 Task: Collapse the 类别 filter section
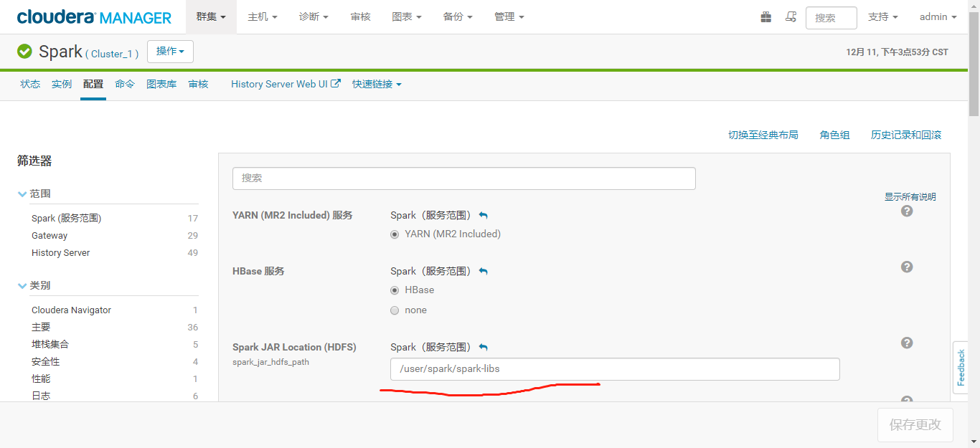point(34,285)
